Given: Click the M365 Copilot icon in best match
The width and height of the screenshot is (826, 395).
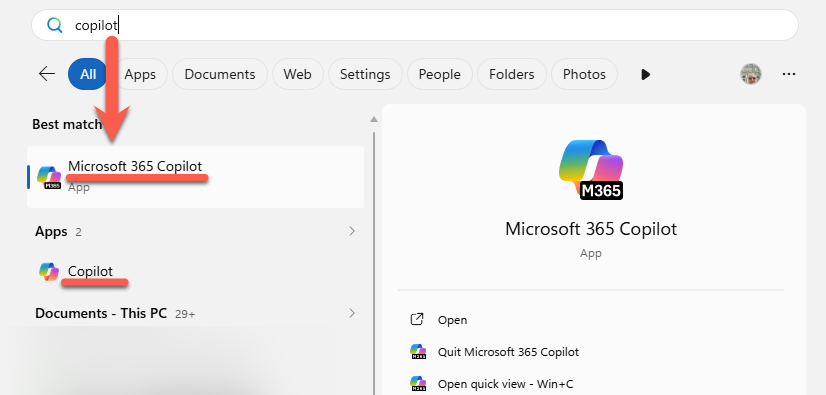Looking at the screenshot, I should (50, 177).
